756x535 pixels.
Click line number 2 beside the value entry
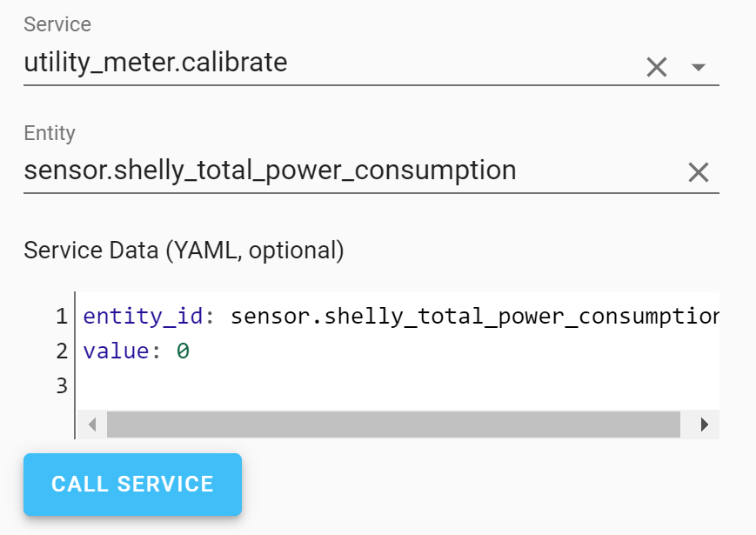61,351
